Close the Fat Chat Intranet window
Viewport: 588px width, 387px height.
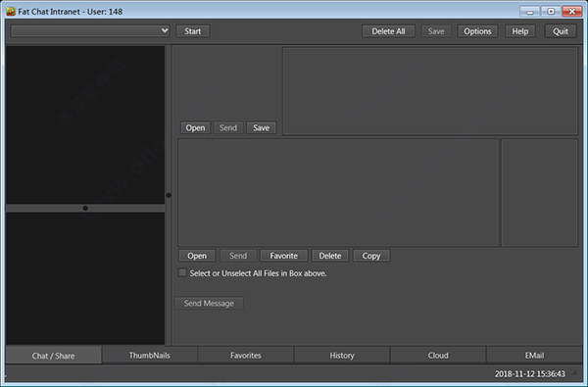[x=572, y=12]
